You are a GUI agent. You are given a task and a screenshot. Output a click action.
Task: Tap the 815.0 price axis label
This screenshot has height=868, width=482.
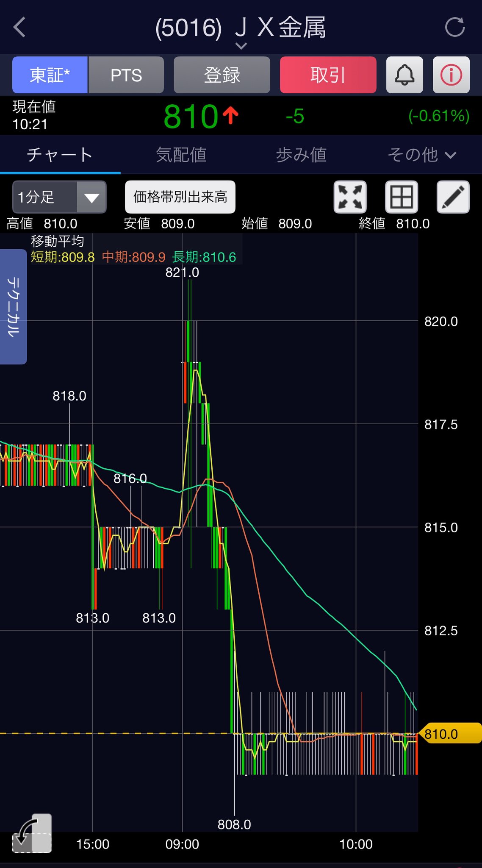(441, 527)
